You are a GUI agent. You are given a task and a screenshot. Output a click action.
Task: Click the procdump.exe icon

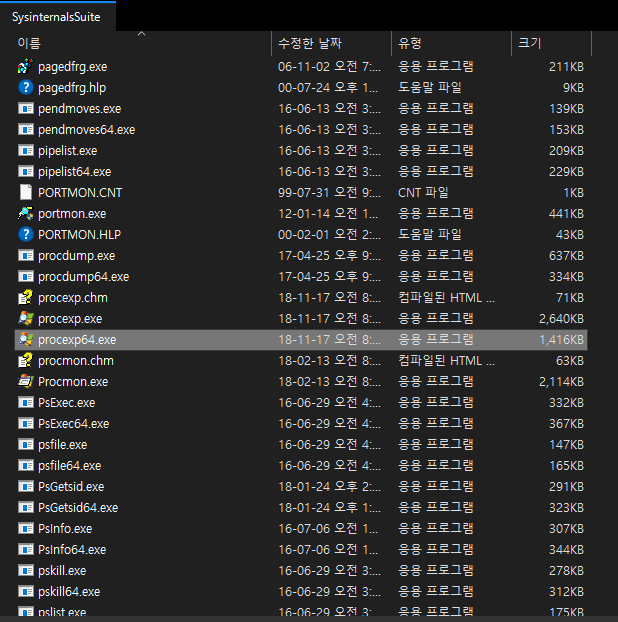pos(26,255)
